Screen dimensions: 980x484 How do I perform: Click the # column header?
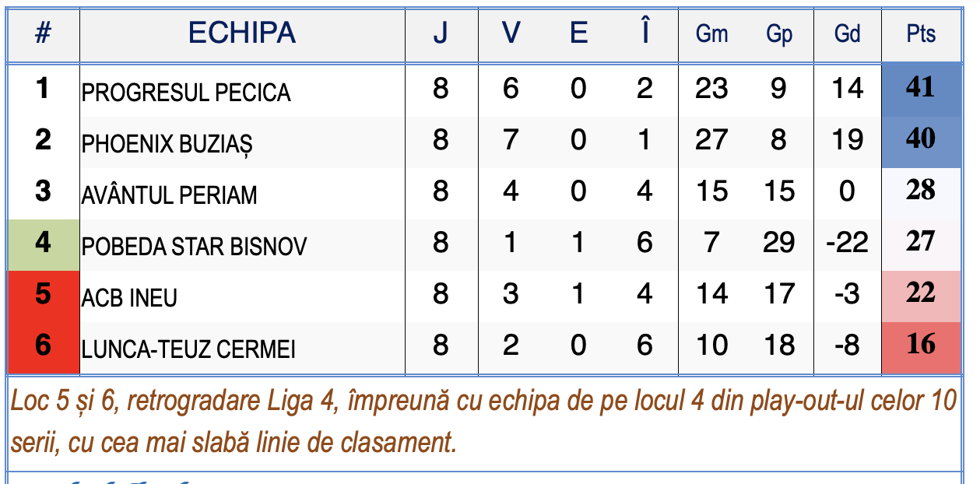(x=44, y=34)
